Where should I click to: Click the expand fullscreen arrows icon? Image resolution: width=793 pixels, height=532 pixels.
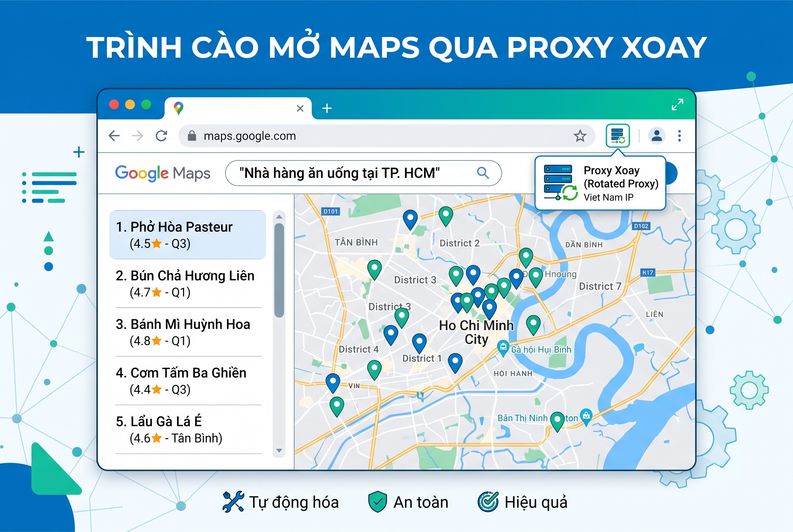[677, 104]
